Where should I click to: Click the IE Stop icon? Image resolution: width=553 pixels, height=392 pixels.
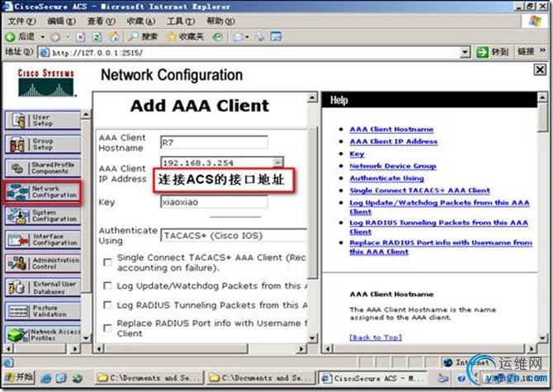tap(81, 36)
